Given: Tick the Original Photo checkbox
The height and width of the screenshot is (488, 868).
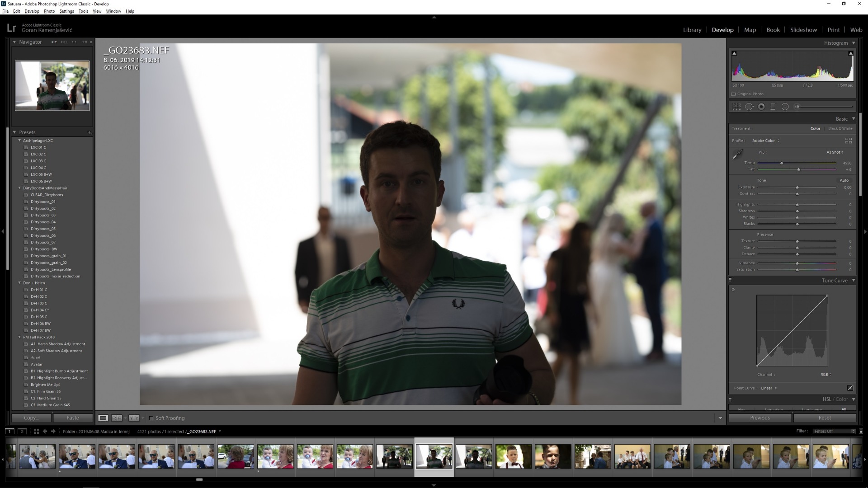Looking at the screenshot, I should point(733,94).
